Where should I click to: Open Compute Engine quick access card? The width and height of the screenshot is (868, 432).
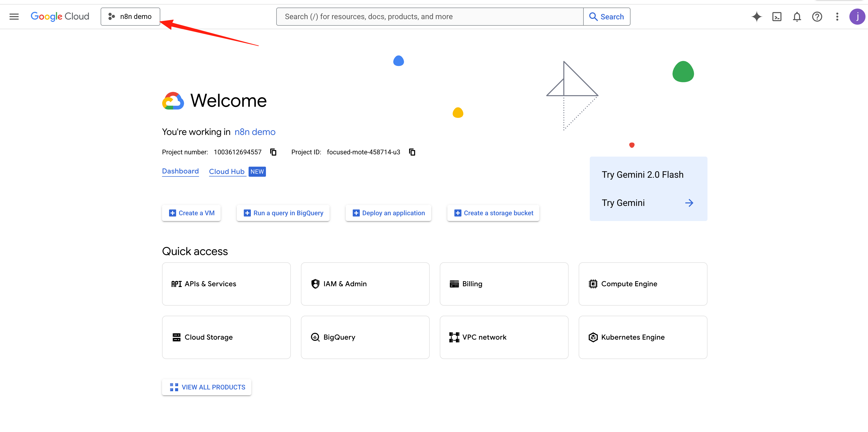pos(643,284)
